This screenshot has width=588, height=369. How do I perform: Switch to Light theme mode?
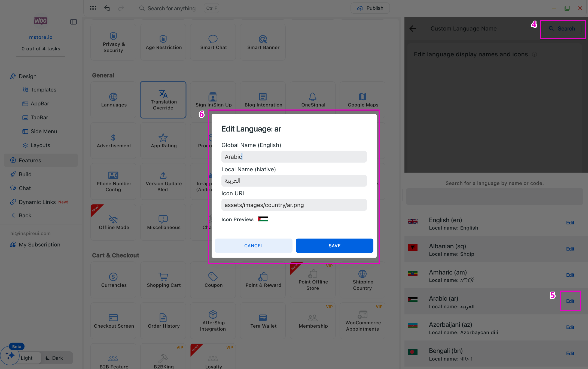tap(26, 358)
